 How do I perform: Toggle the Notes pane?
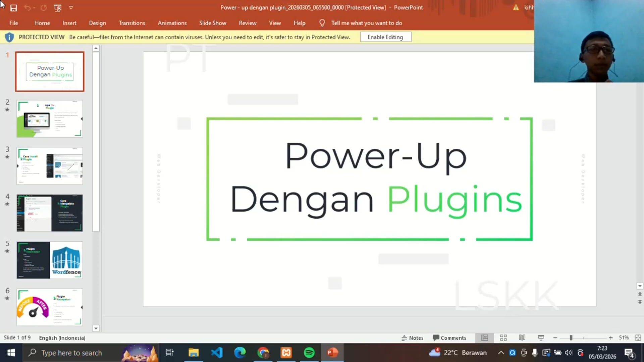pyautogui.click(x=412, y=338)
